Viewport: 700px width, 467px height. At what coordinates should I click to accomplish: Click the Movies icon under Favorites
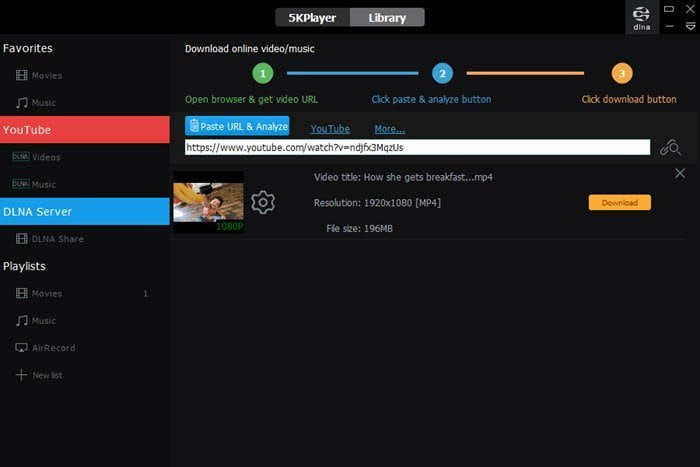pyautogui.click(x=21, y=75)
